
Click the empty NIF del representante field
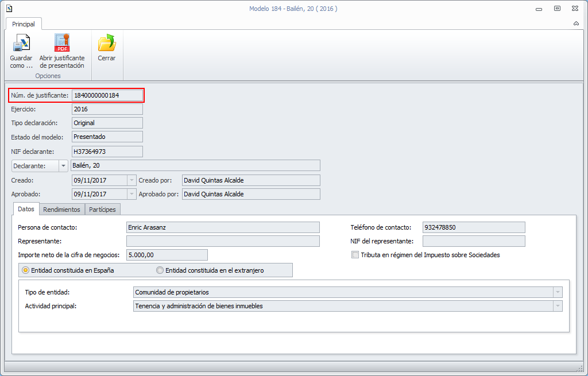[474, 241]
